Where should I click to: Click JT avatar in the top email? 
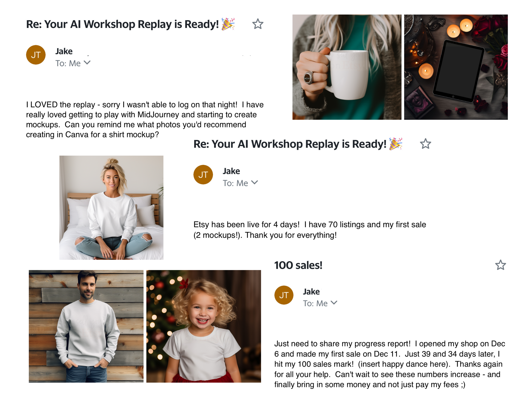click(36, 55)
